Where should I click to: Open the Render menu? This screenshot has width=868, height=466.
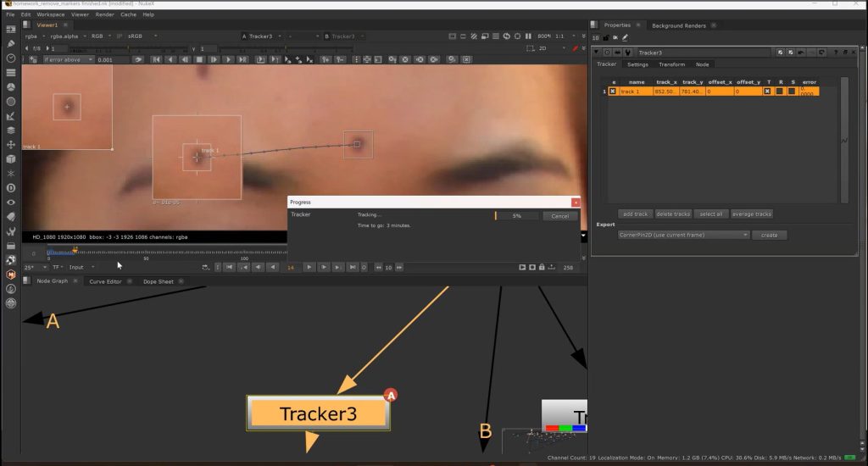click(x=104, y=14)
